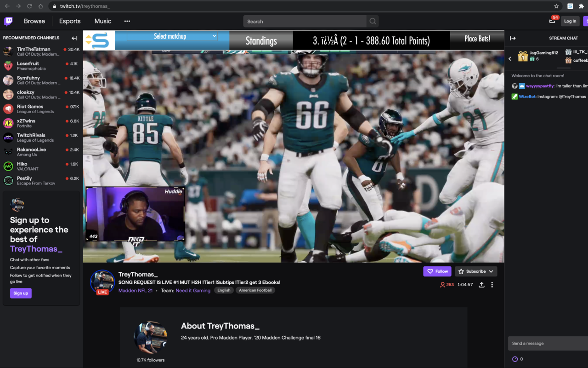Viewport: 588px width, 368px height.
Task: Open TwitchRivals channel from sidebar
Action: (x=41, y=138)
